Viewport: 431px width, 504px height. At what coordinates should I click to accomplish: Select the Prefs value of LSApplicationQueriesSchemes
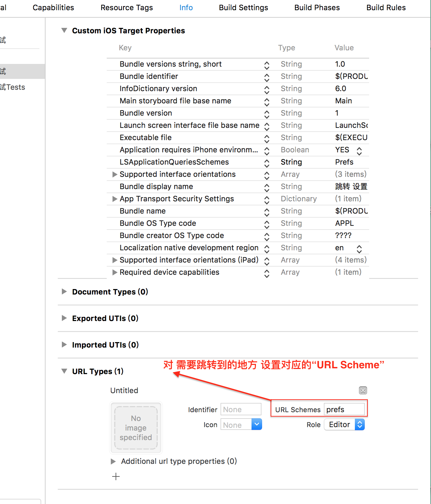344,162
